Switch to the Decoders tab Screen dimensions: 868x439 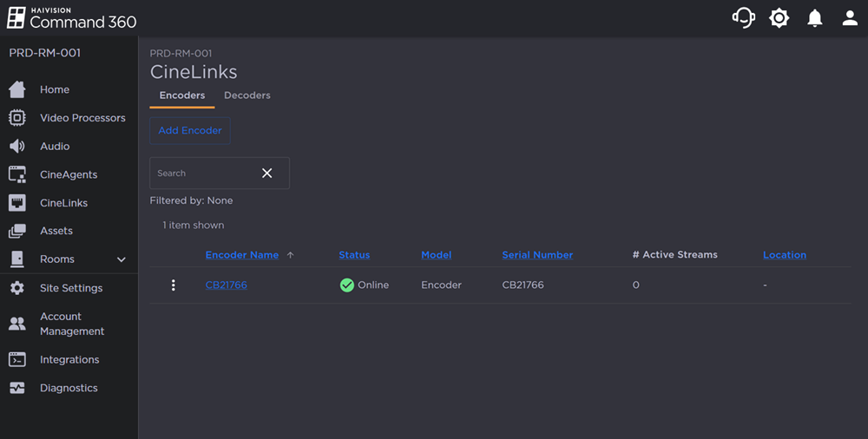point(247,95)
